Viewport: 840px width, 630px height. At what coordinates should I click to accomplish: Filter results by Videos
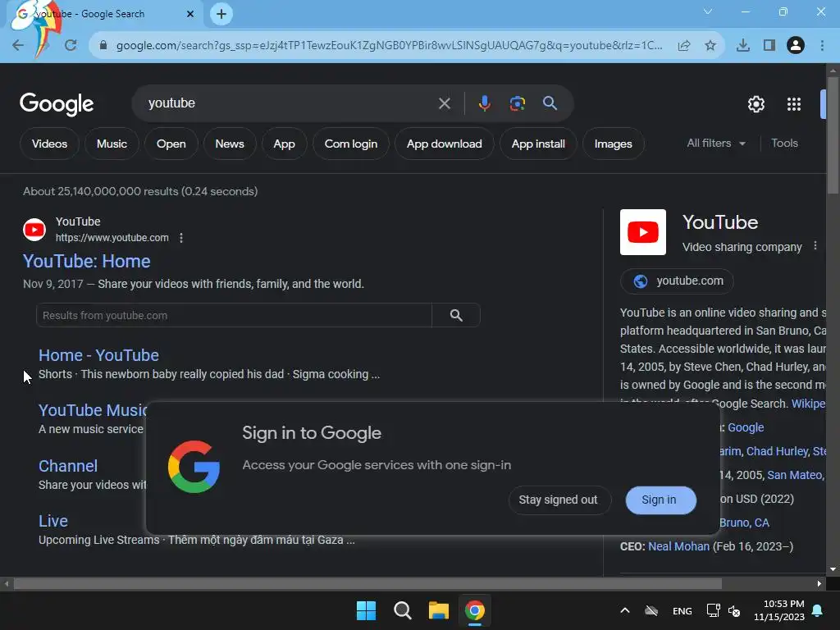point(49,144)
